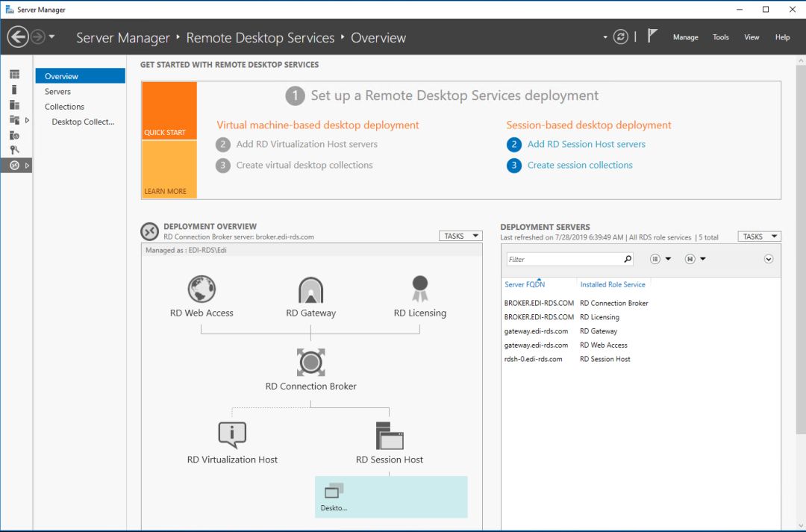
Task: Open the navigation history dropdown arrow
Action: click(52, 37)
